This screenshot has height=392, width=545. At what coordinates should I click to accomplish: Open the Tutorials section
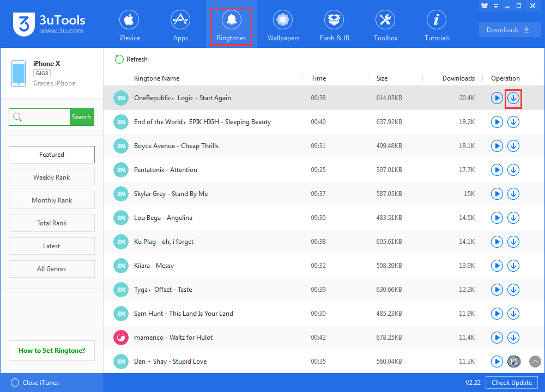(437, 25)
